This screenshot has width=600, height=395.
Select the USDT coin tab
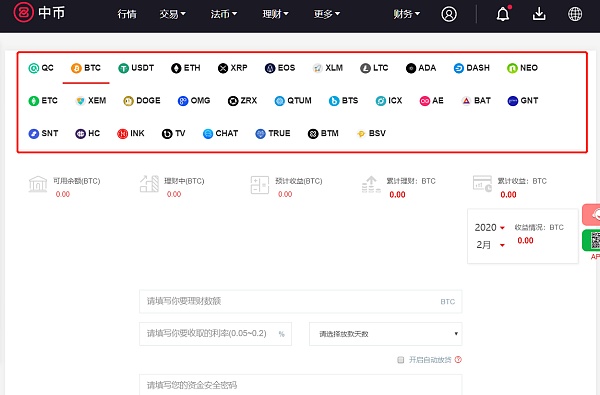(136, 68)
